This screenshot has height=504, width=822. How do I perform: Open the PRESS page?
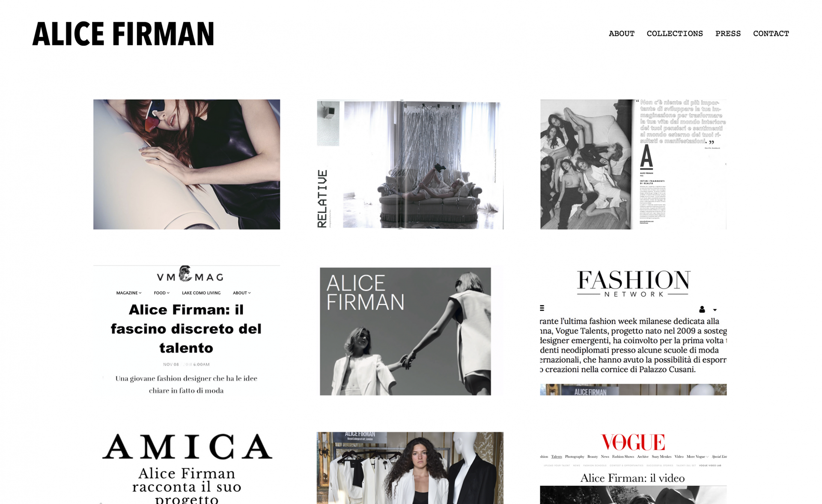728,33
